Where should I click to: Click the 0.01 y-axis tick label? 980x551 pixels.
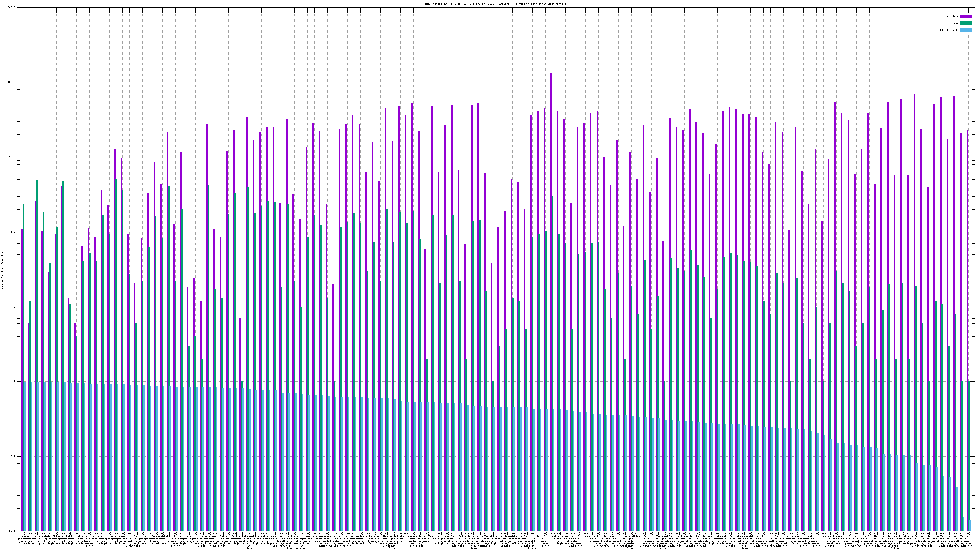[13, 531]
